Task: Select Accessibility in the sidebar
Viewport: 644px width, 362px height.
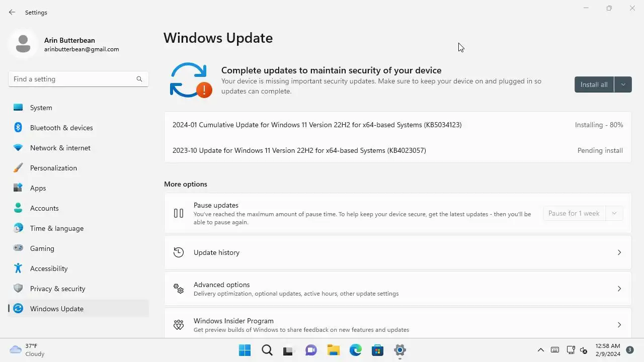Action: pos(78,268)
